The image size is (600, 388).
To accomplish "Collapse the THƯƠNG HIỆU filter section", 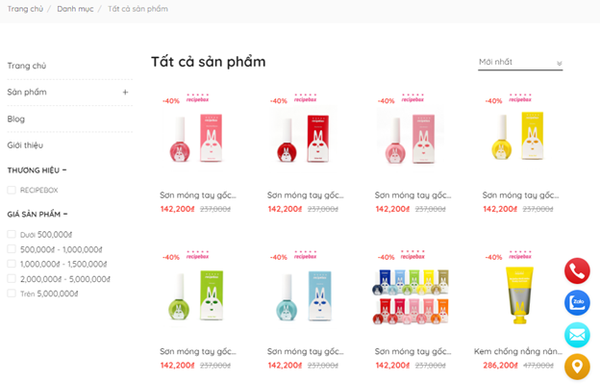I will [x=64, y=170].
